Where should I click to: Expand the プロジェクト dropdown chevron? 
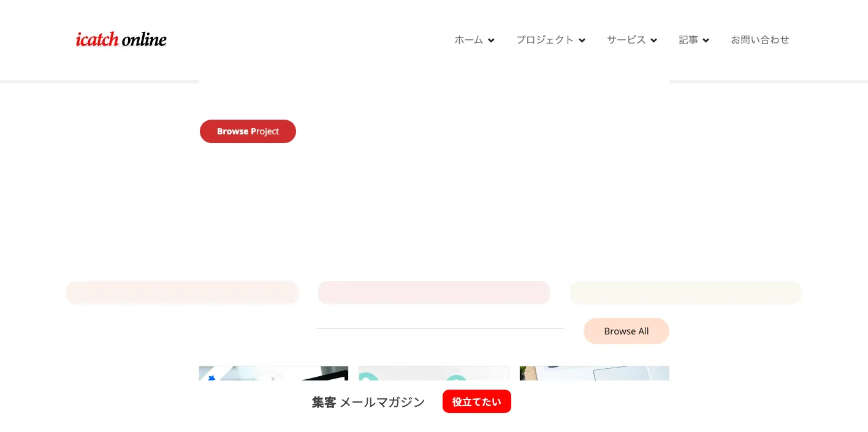coord(582,40)
